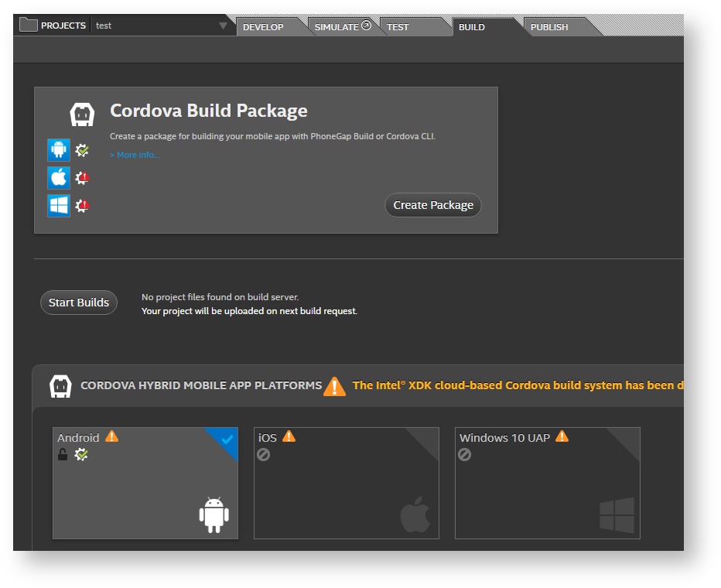Screen dimensions: 721x588
Task: Toggle the Android card blue checkmark corner
Action: 225,440
